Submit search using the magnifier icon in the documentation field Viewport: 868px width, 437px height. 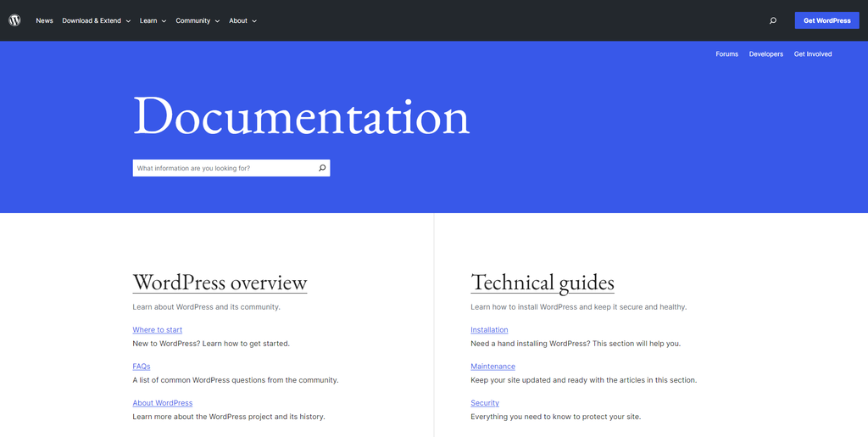[322, 168]
